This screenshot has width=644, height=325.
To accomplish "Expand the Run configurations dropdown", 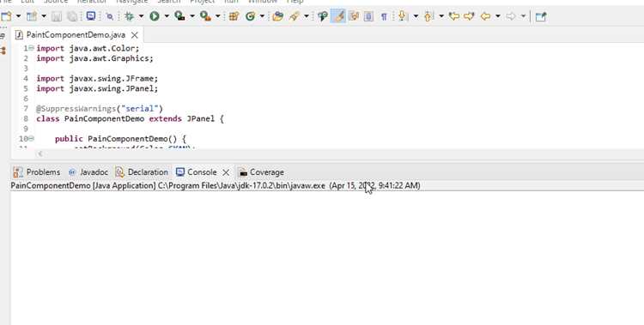I will tap(167, 16).
